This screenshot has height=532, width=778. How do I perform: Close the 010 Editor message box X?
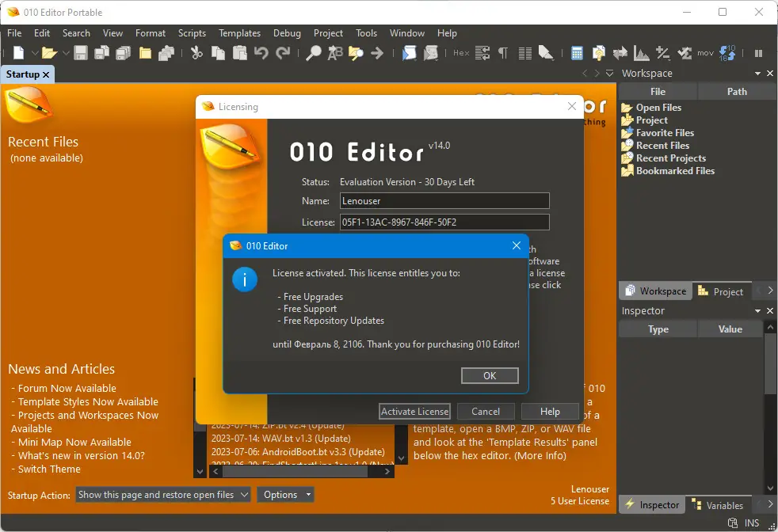(x=516, y=246)
